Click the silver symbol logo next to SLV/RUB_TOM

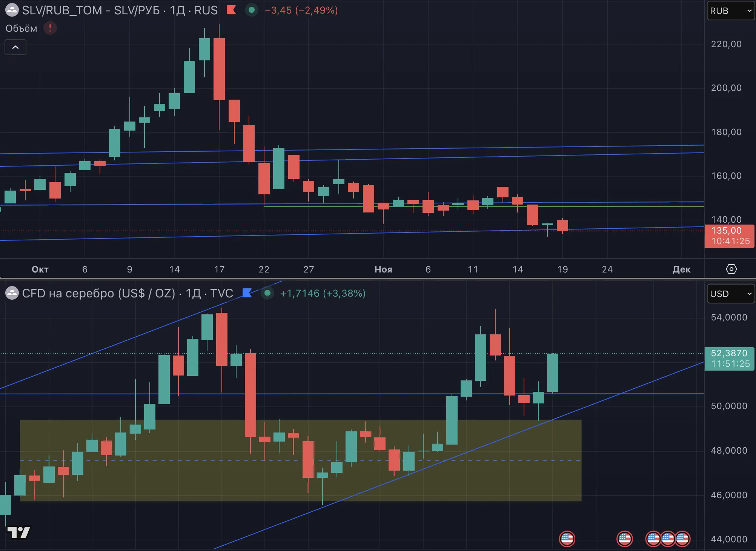(x=12, y=10)
